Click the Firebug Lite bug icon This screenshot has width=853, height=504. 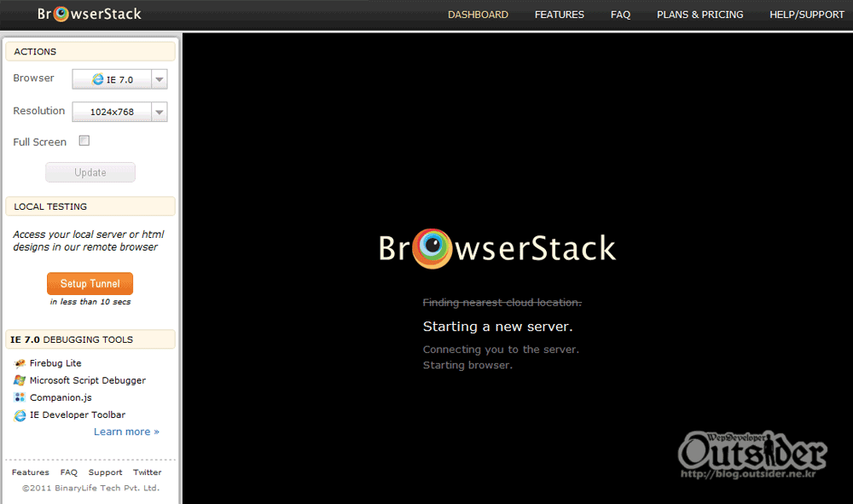click(x=20, y=363)
